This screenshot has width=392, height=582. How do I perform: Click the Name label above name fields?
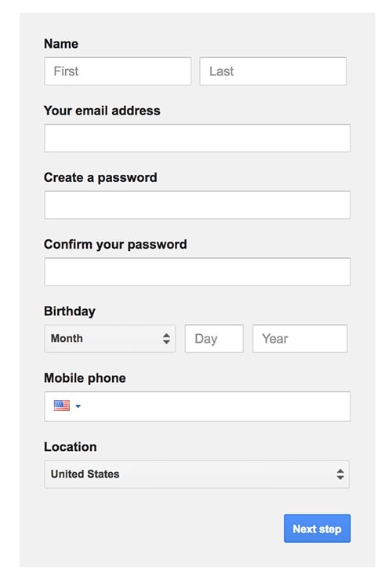61,44
